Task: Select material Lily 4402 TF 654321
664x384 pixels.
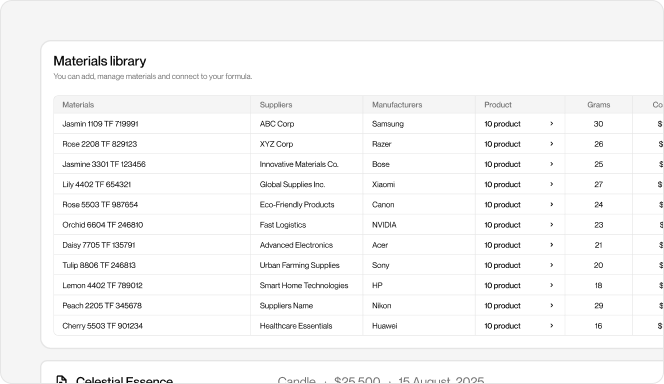Action: click(x=97, y=184)
